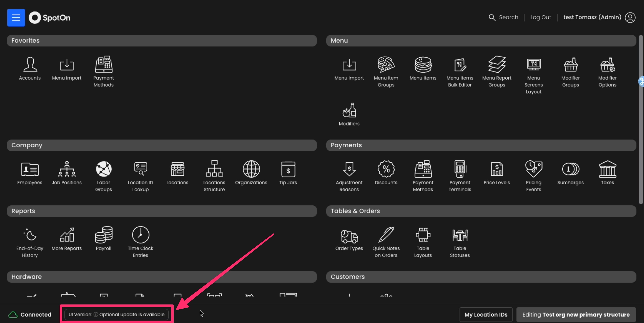Open Labor Groups
The width and height of the screenshot is (644, 323).
coord(104,176)
